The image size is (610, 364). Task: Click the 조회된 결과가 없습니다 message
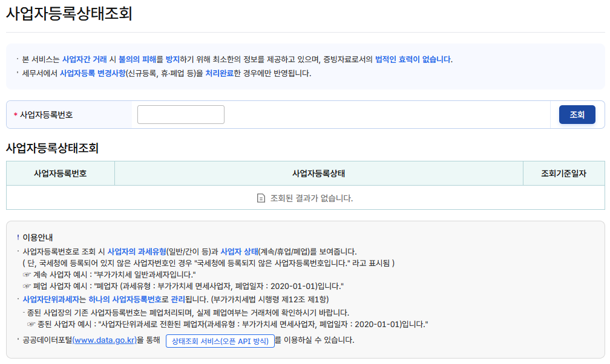[312, 198]
